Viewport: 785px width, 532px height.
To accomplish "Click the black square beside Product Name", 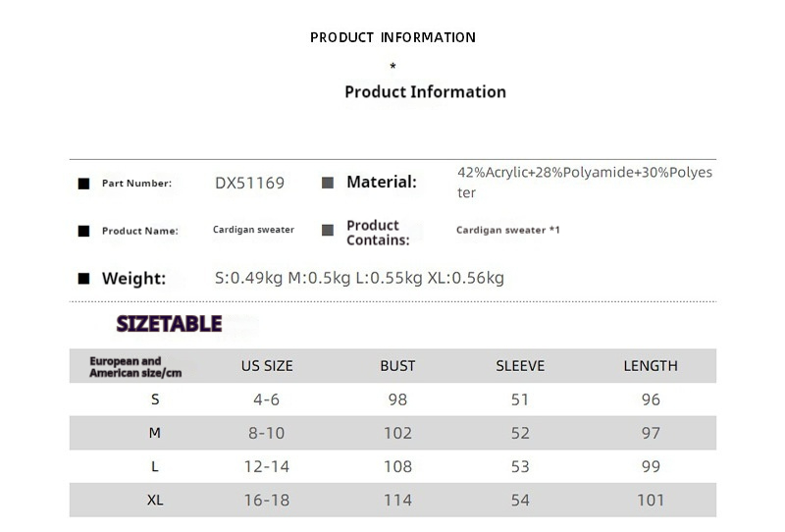I will coord(83,231).
